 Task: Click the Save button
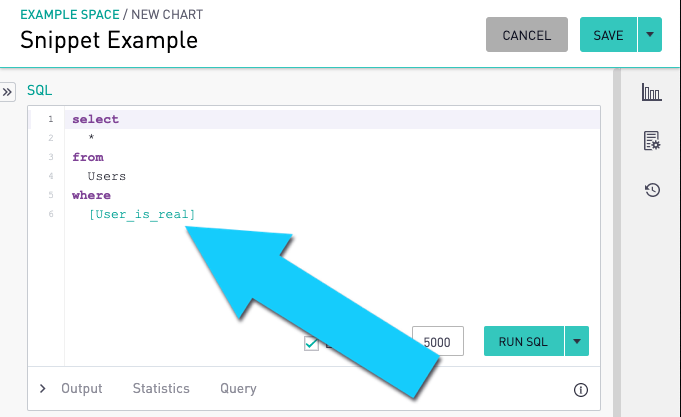coord(608,35)
